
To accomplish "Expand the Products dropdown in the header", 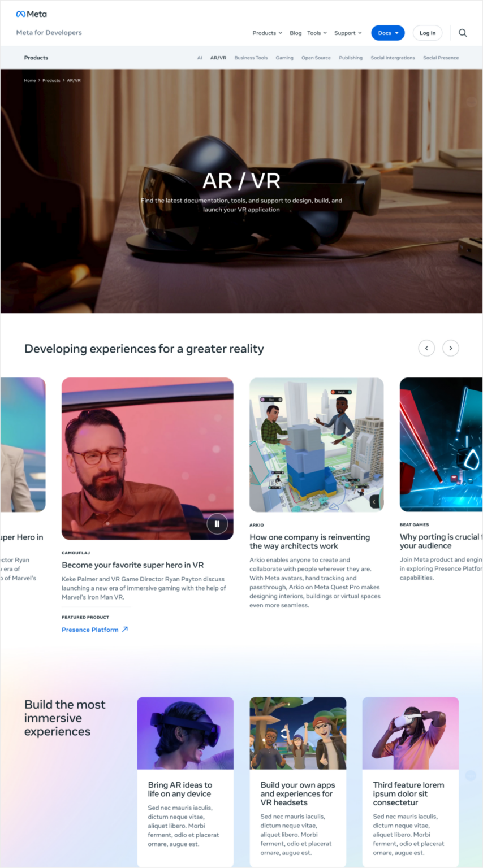I will 267,33.
